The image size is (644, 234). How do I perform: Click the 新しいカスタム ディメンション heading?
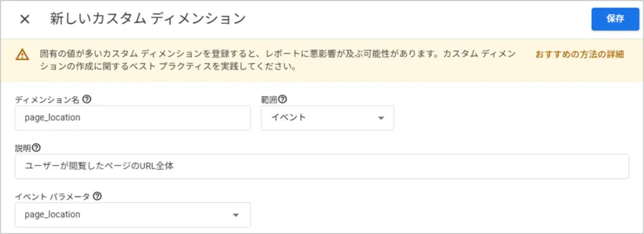coord(147,19)
